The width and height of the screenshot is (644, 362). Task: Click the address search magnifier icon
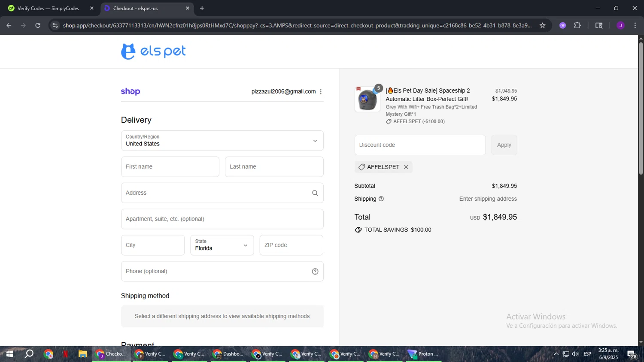(315, 193)
